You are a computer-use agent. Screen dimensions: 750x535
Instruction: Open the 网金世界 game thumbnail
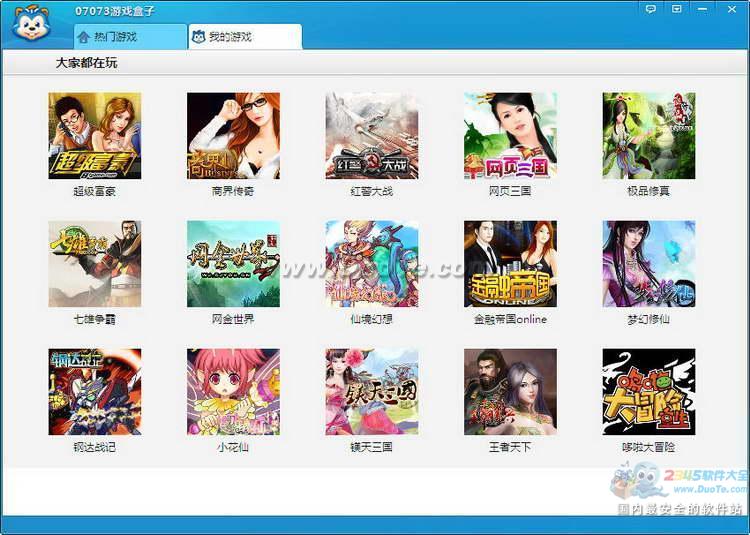(233, 264)
